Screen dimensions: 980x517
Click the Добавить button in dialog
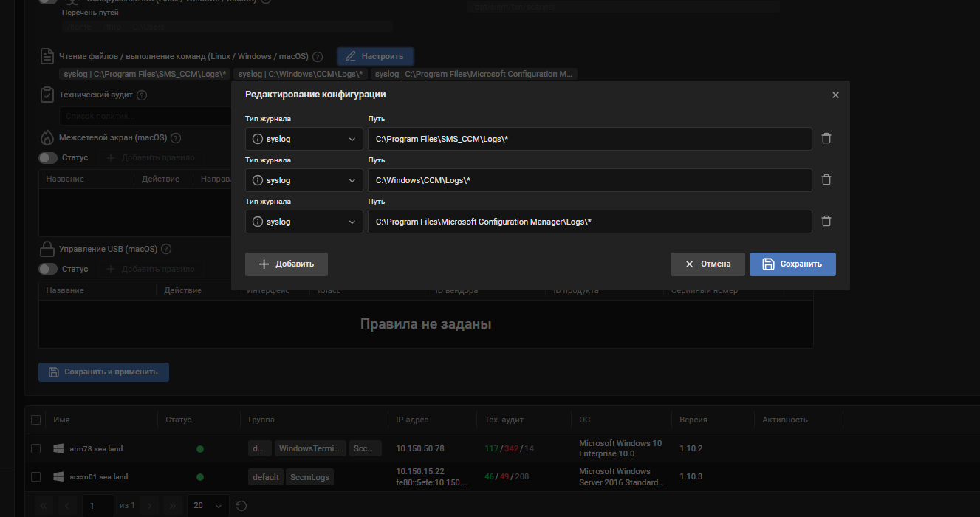click(287, 264)
